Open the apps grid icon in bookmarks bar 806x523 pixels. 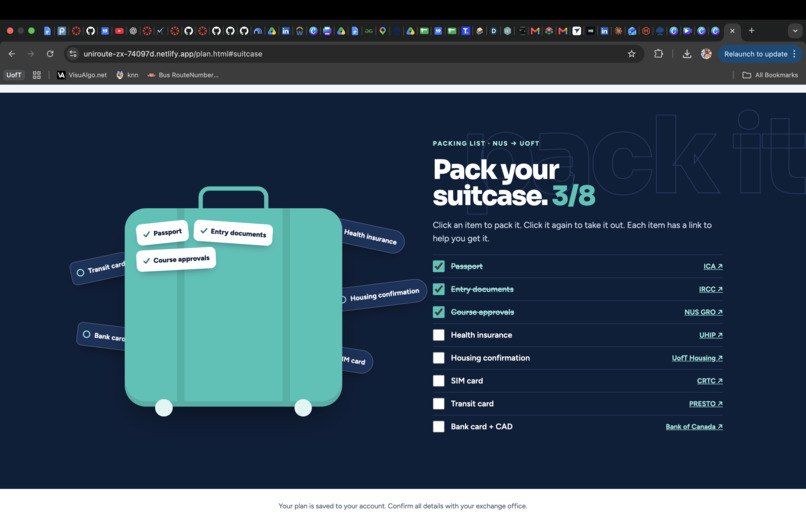click(x=36, y=75)
